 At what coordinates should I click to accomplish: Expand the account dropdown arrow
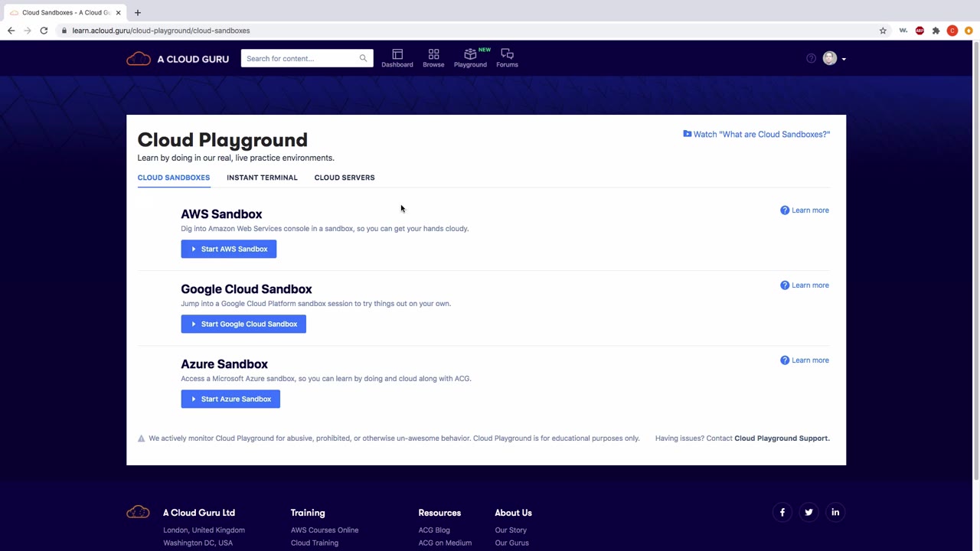[x=844, y=59]
